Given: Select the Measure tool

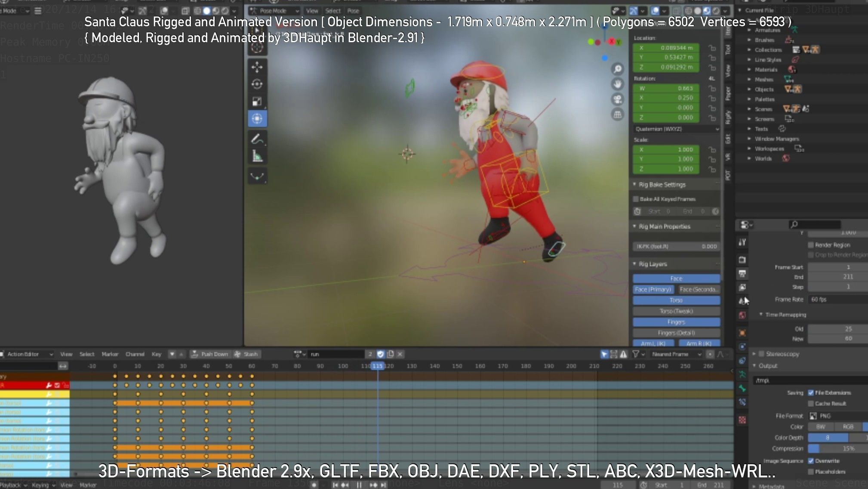Looking at the screenshot, I should coord(257,156).
